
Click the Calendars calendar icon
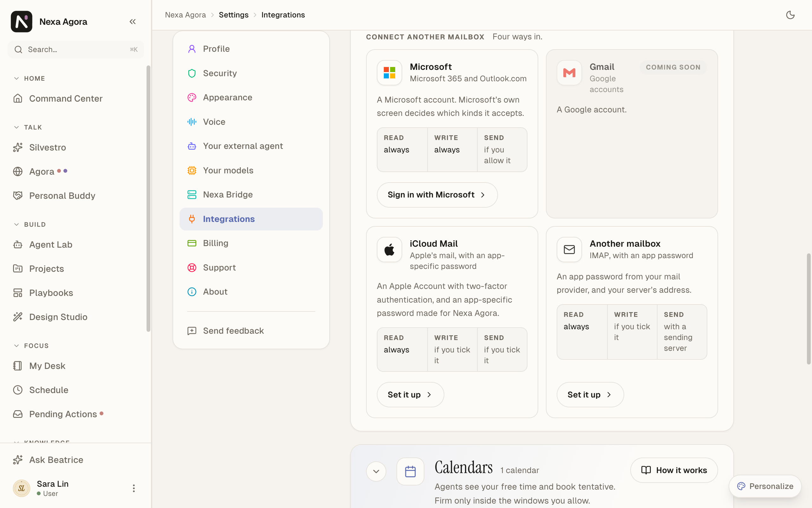click(x=410, y=471)
